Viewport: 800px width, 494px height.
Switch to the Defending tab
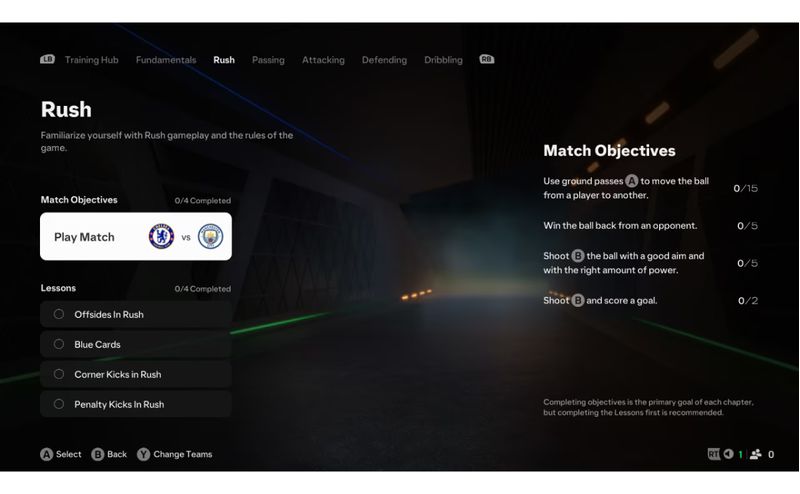coord(384,60)
